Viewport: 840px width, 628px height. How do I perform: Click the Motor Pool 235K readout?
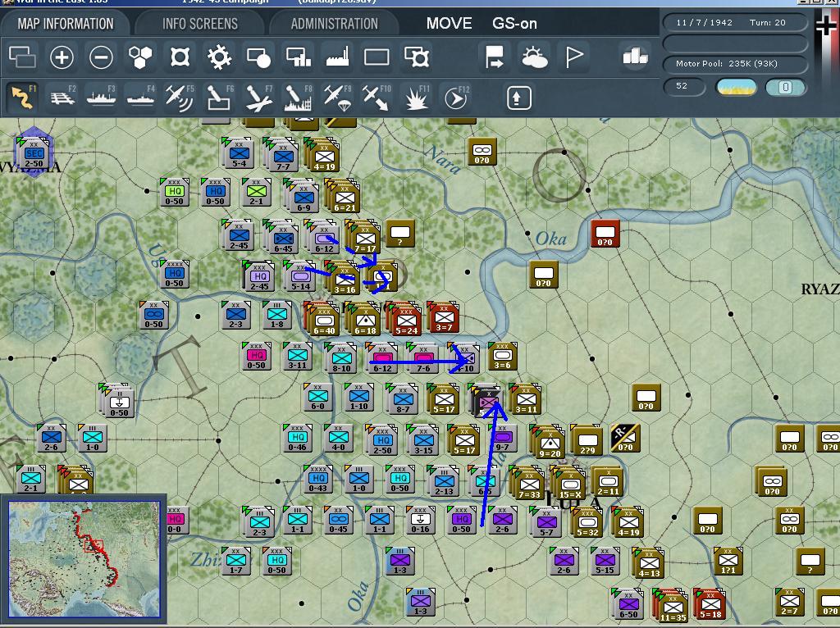pos(735,64)
